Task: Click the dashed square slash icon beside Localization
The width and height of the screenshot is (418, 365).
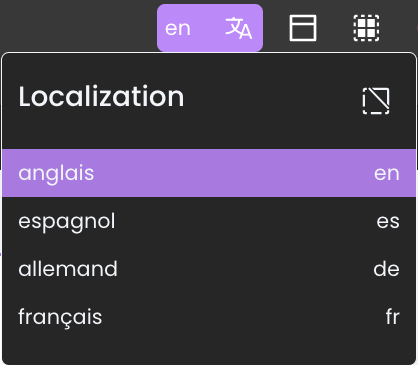Action: click(x=376, y=100)
